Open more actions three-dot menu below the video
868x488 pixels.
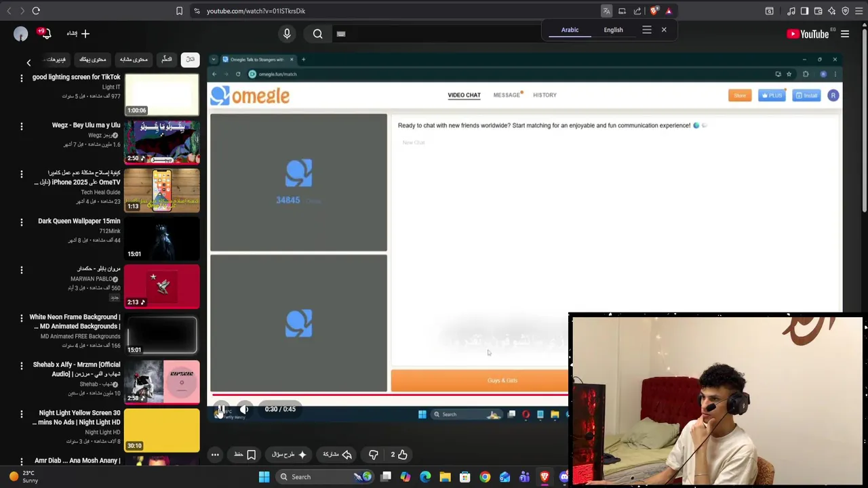pyautogui.click(x=215, y=455)
